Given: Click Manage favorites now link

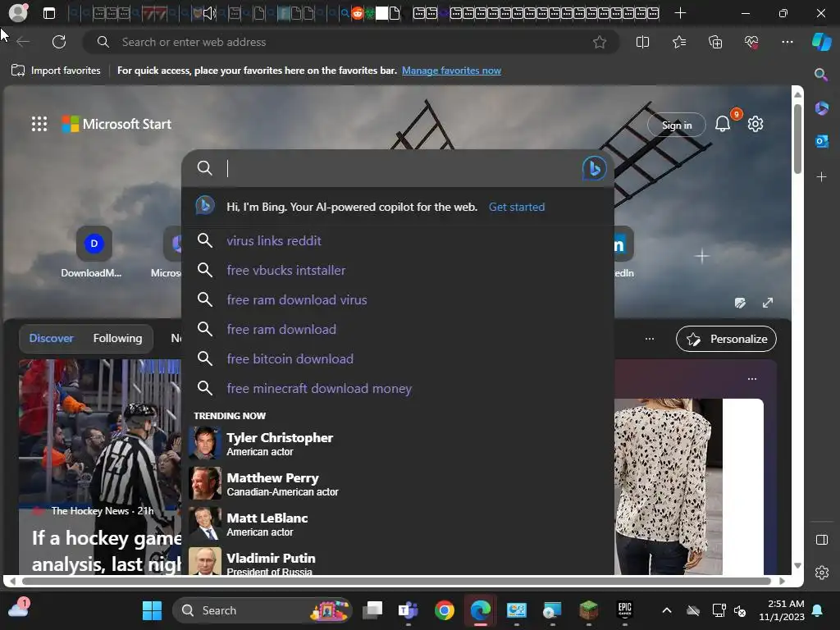Looking at the screenshot, I should click(x=452, y=71).
